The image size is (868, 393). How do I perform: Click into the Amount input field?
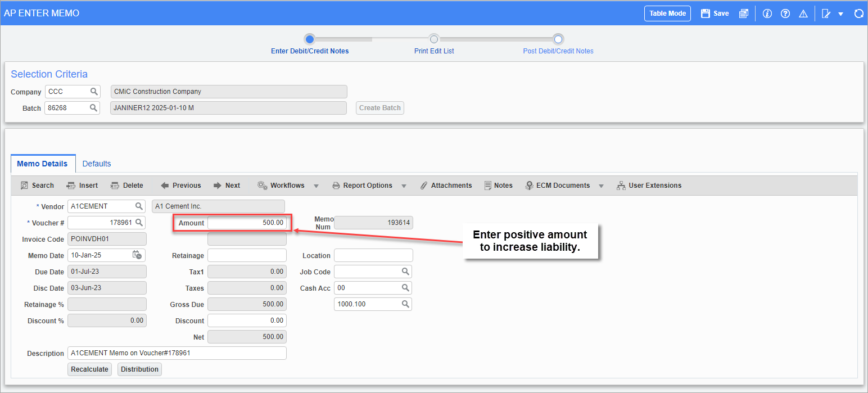coord(247,223)
